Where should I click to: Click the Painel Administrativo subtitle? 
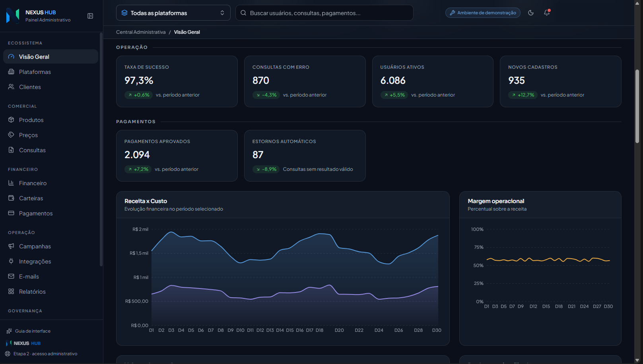(x=48, y=20)
